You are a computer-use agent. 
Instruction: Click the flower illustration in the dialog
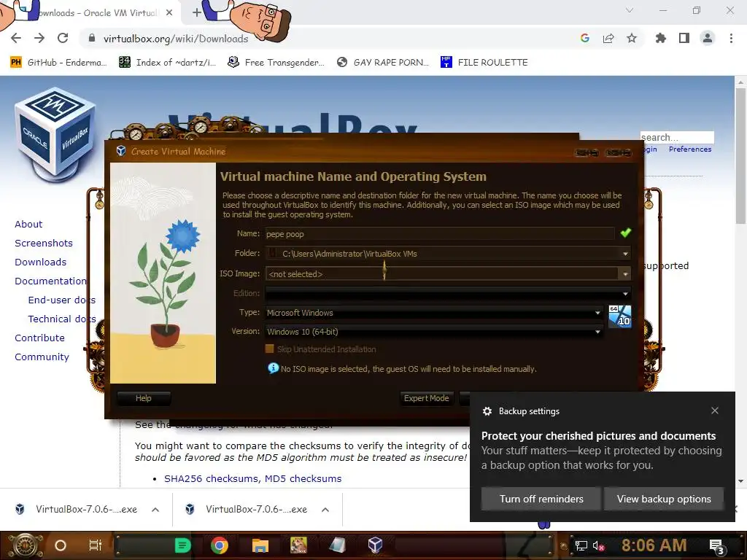pyautogui.click(x=163, y=273)
